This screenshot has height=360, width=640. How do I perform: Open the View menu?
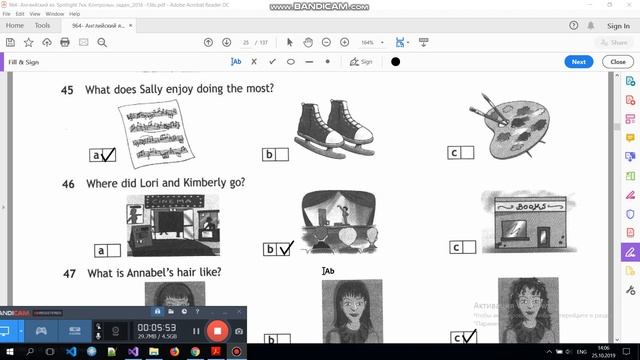tap(35, 14)
